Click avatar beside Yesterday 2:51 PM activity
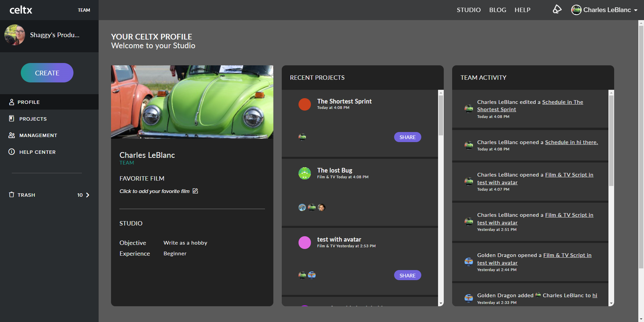Image resolution: width=644 pixels, height=322 pixels. click(469, 221)
